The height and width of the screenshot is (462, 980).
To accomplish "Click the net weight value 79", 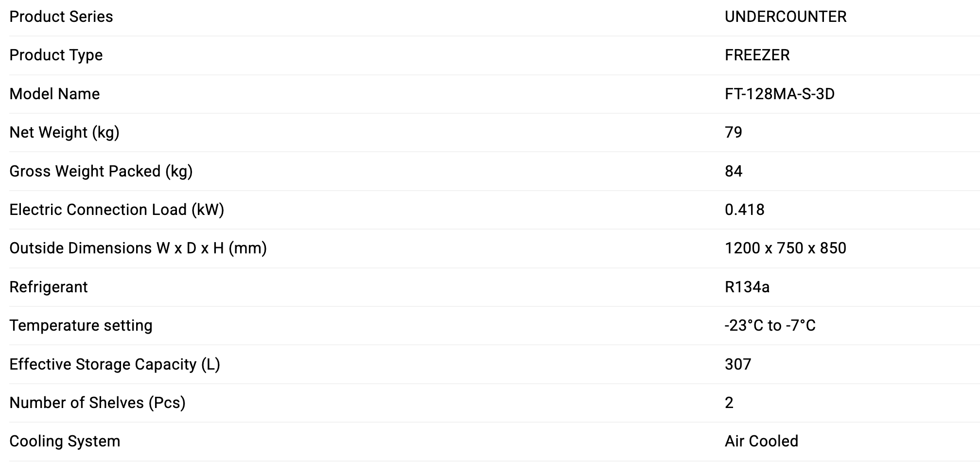I will pyautogui.click(x=733, y=132).
